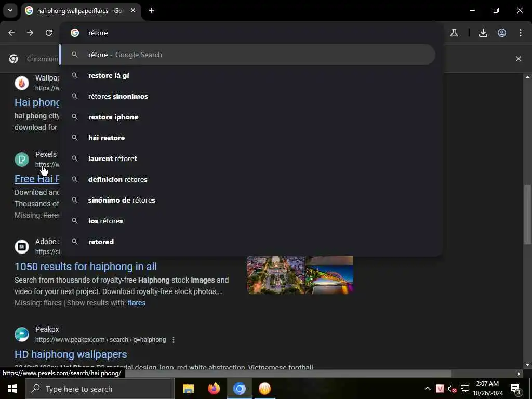The width and height of the screenshot is (532, 399).
Task: Click scrollbar up arrow
Action: (x=527, y=77)
